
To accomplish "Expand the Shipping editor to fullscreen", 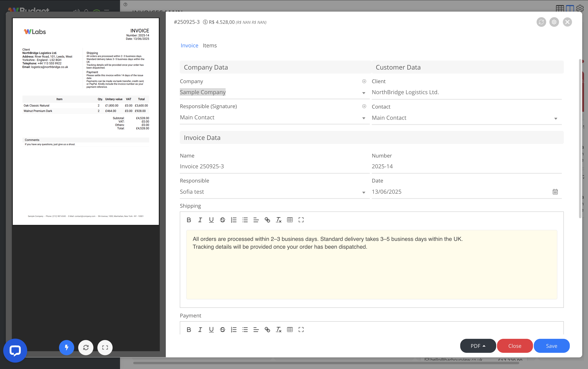I will pos(301,220).
